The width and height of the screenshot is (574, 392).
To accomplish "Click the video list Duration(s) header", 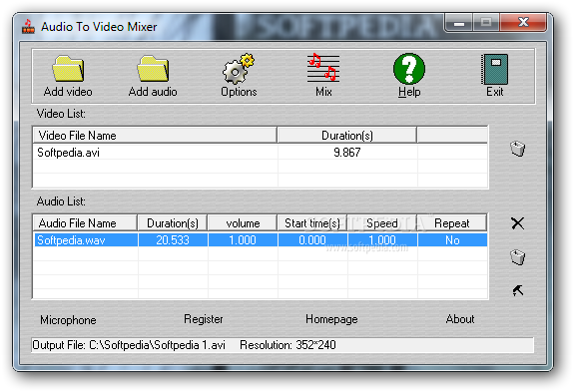I will point(347,136).
